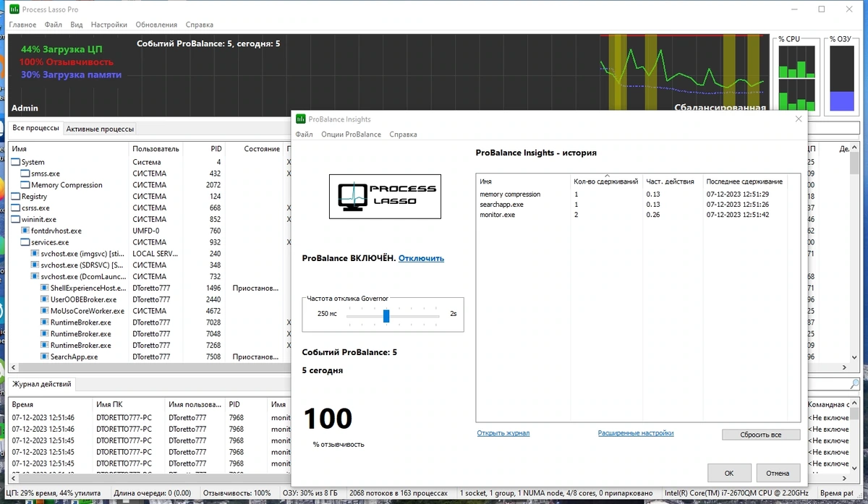Image resolution: width=868 pixels, height=504 pixels.
Task: Close the ProBalance Insights dialog
Action: 799,119
